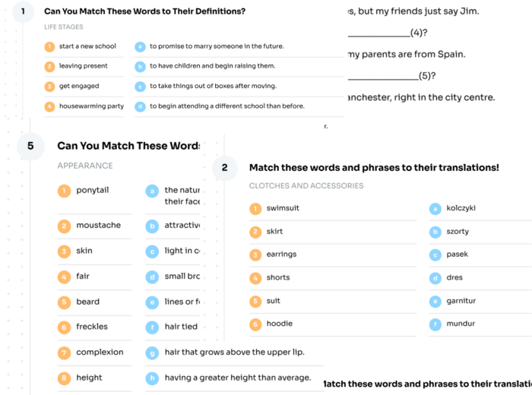This screenshot has width=532, height=395.
Task: Click the blue 'e' badge next to 'garnitur'
Action: point(435,302)
